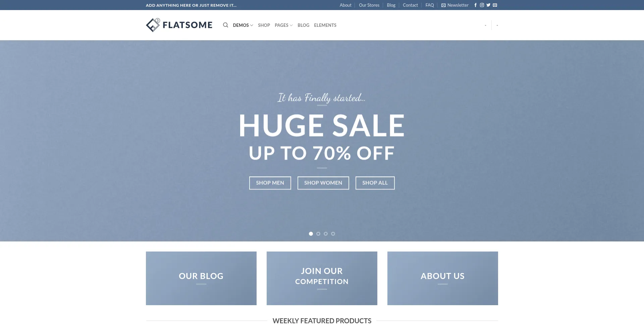
Task: Expand the Pages dropdown menu
Action: coord(283,25)
